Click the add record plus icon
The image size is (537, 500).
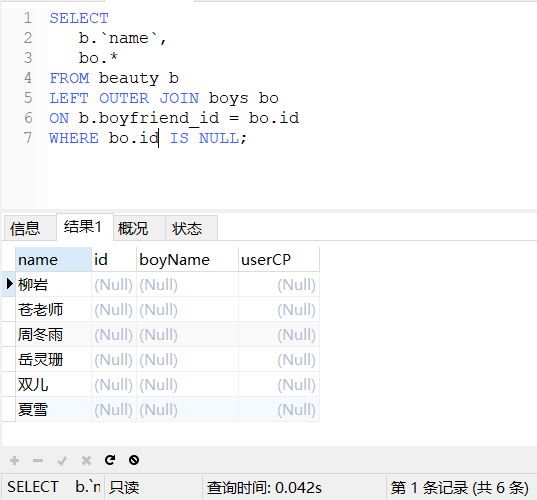click(x=14, y=460)
